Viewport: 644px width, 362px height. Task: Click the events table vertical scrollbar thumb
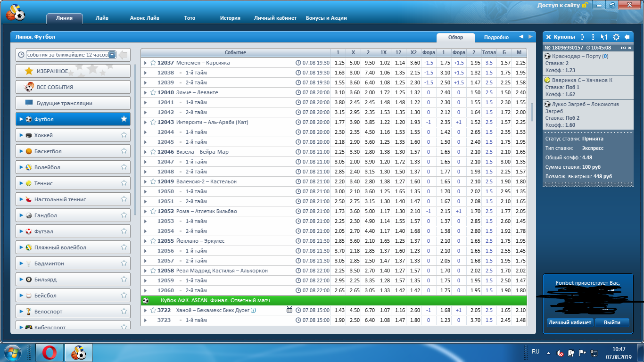[532, 112]
